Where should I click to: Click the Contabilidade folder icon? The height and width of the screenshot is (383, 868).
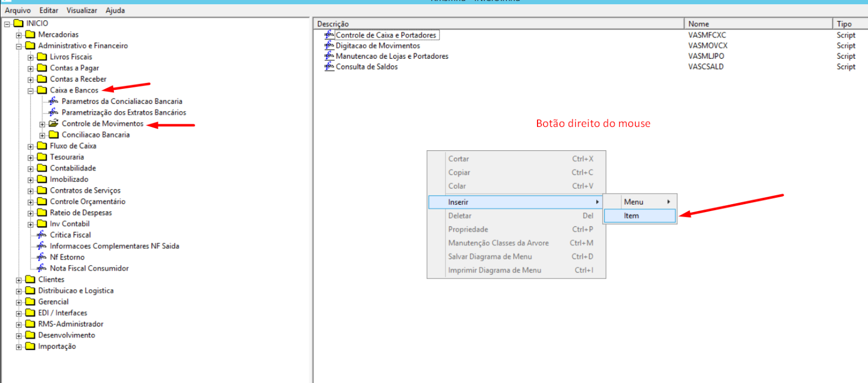pyautogui.click(x=42, y=168)
